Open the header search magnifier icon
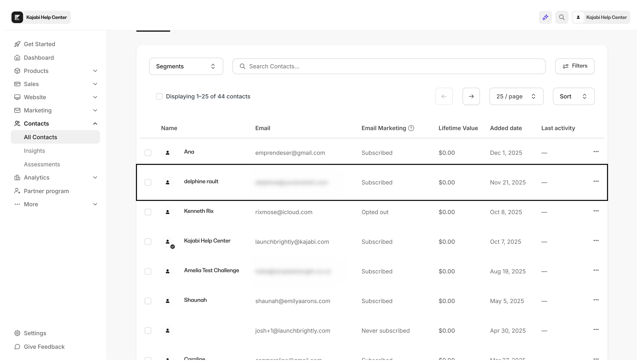641x364 pixels. (x=562, y=17)
